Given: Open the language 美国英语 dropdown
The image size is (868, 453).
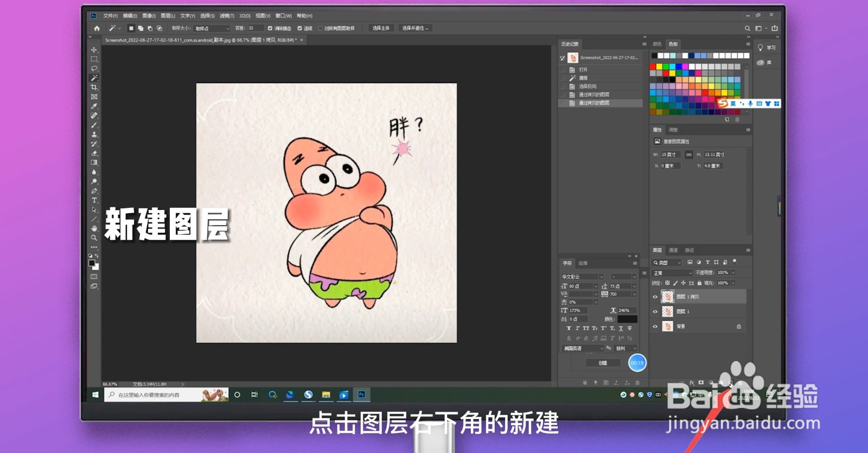Looking at the screenshot, I should tap(582, 348).
